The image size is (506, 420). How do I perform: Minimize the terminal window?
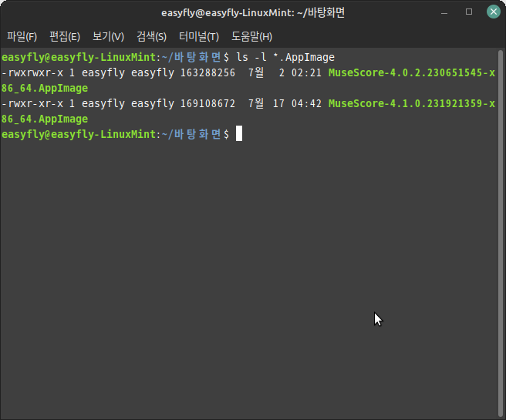[x=444, y=12]
